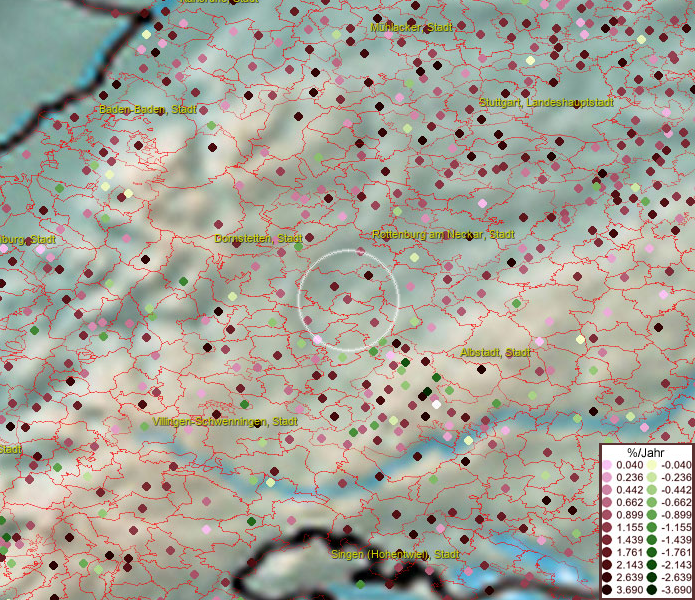
Task: Select the 1.761 legend color swatch
Action: 607,552
